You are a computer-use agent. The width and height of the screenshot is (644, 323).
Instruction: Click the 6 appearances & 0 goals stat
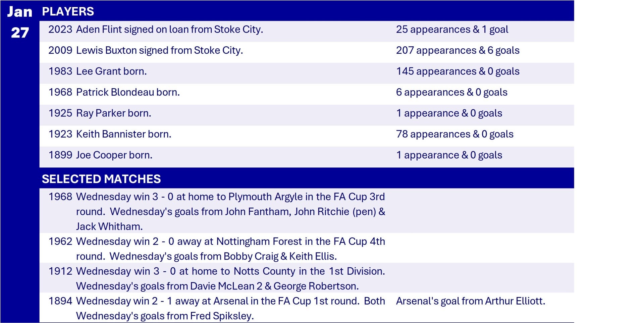(x=451, y=92)
